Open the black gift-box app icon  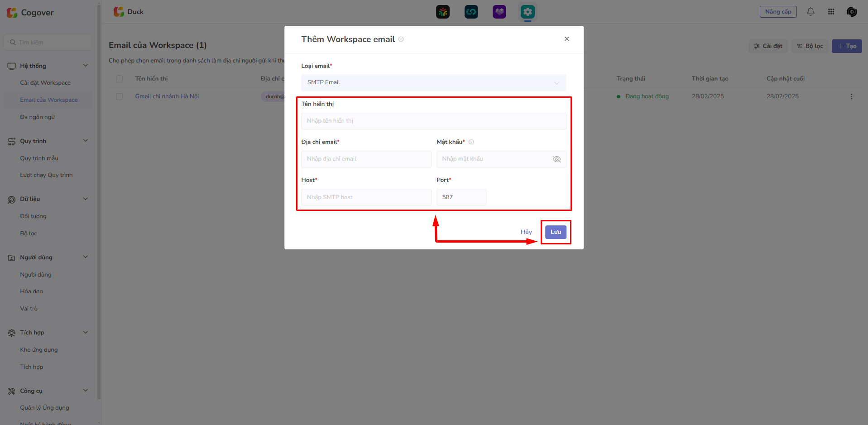click(x=443, y=12)
